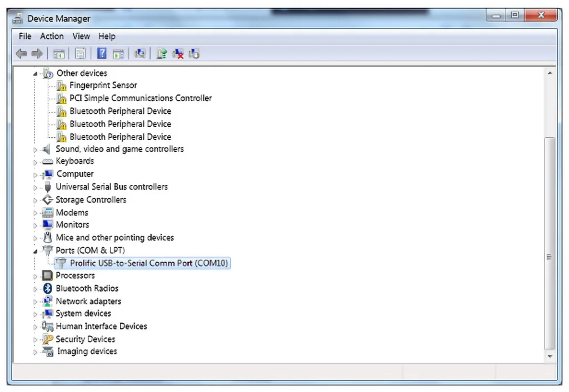Open the File menu
The image size is (569, 392).
pos(25,36)
